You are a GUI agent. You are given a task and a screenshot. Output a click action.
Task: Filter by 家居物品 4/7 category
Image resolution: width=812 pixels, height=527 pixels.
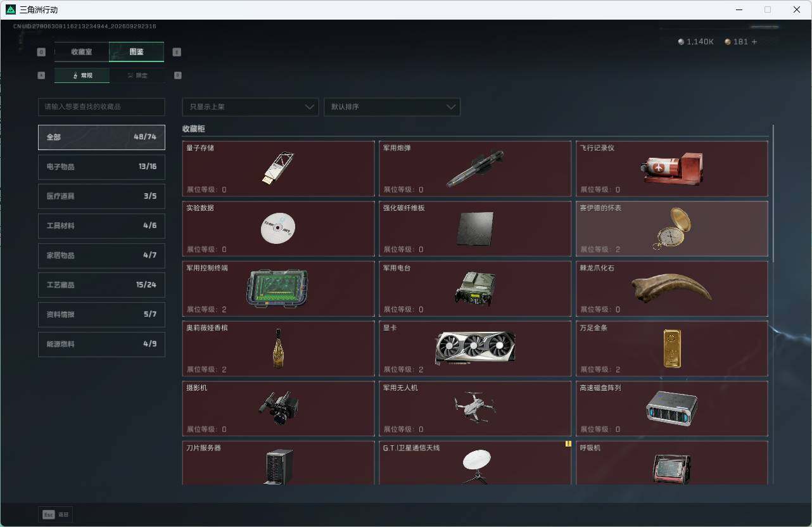coord(101,255)
